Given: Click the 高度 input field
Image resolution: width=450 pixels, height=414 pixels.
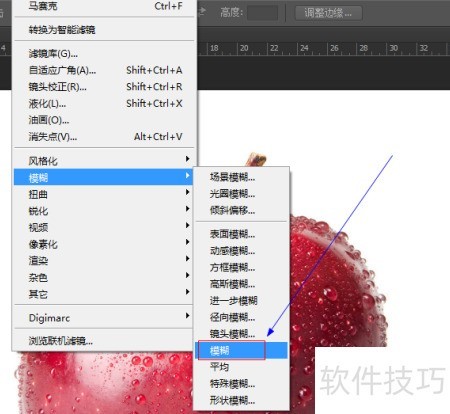Looking at the screenshot, I should (x=262, y=13).
